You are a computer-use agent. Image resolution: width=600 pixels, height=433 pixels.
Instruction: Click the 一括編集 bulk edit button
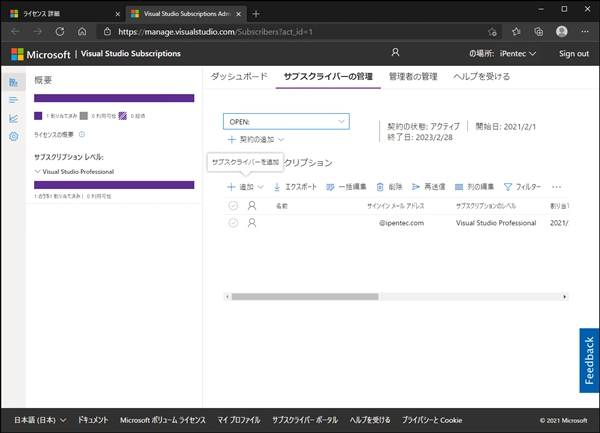[346, 187]
